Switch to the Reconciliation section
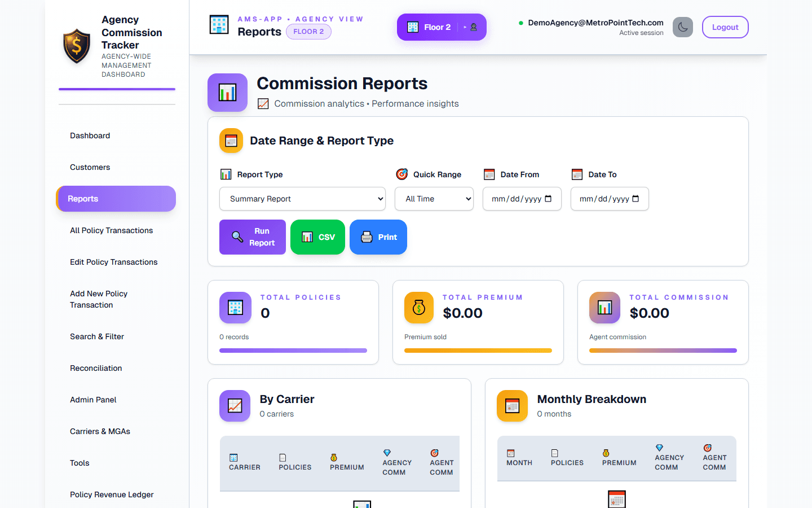 pos(96,368)
